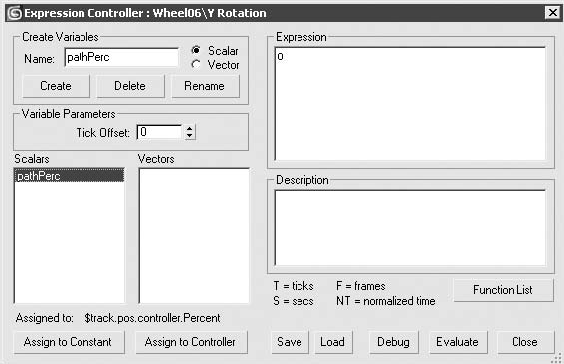Click the 3ds Max icon in the title bar
Viewport: 564px width, 364px height.
(14, 13)
